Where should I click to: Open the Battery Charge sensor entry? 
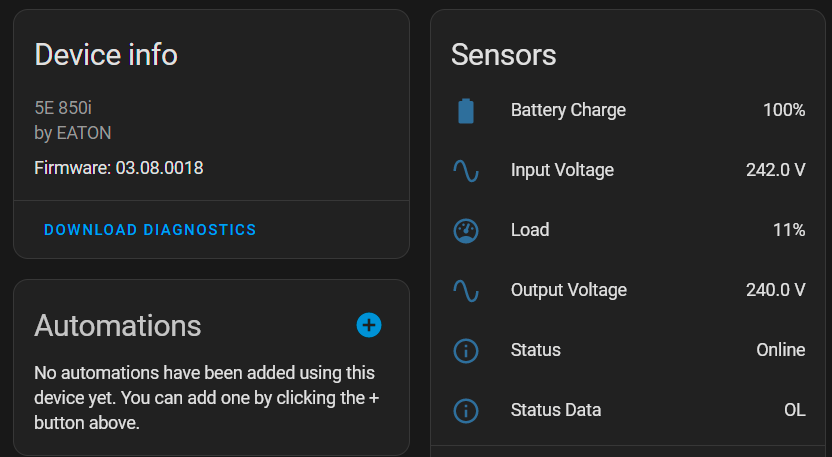click(x=628, y=110)
